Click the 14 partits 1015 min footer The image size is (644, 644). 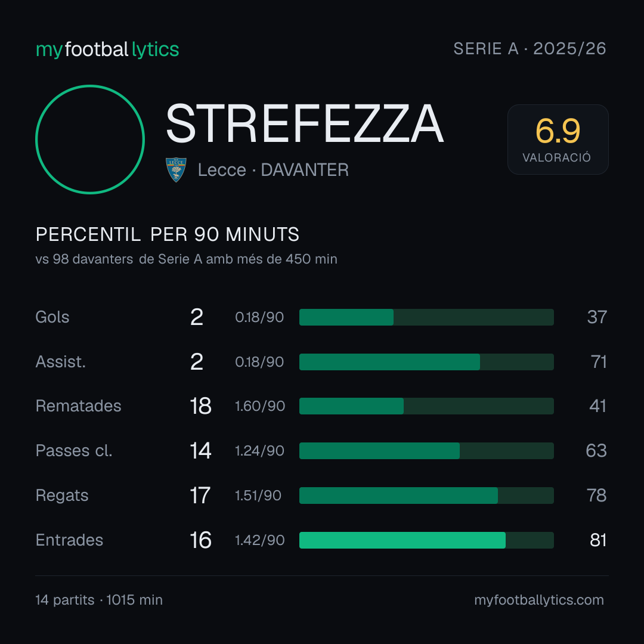[99, 600]
